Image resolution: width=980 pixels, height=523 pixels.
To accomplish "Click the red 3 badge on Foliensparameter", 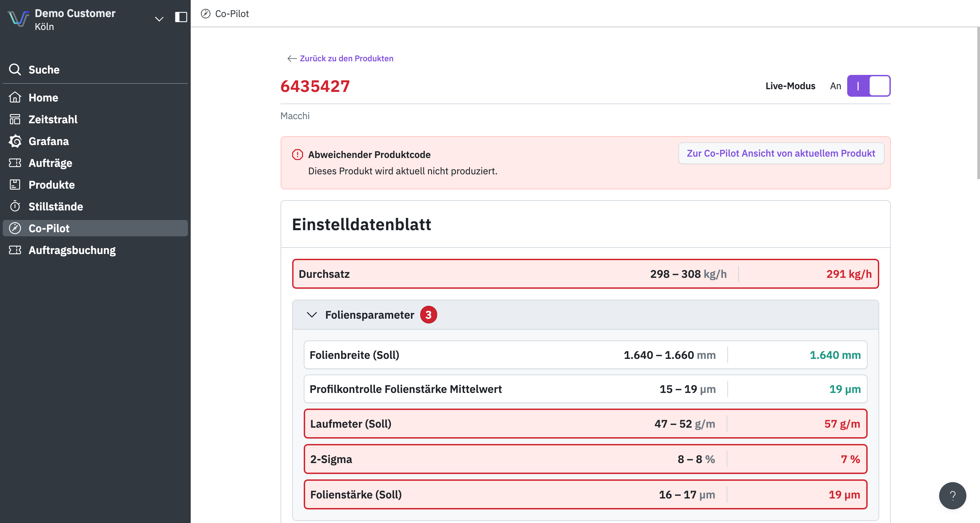I will [428, 315].
